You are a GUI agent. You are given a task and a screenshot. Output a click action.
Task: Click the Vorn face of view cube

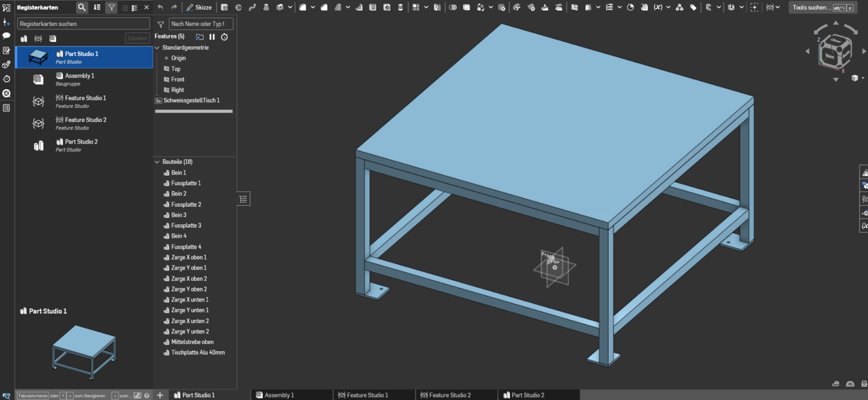click(x=829, y=56)
